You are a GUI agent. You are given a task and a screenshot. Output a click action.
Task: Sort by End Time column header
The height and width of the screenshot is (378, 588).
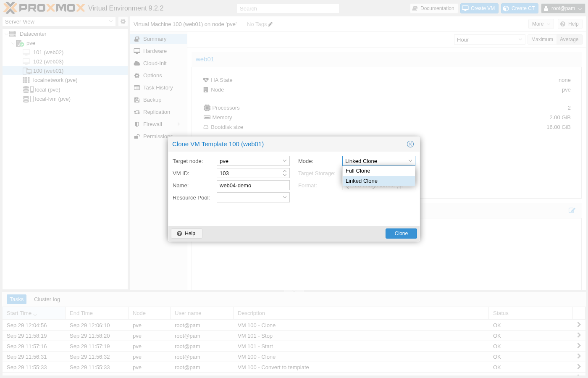(x=97, y=313)
